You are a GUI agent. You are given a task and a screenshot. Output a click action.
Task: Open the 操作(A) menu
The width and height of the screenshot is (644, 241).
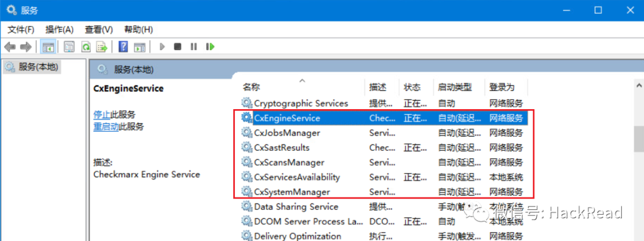[59, 30]
